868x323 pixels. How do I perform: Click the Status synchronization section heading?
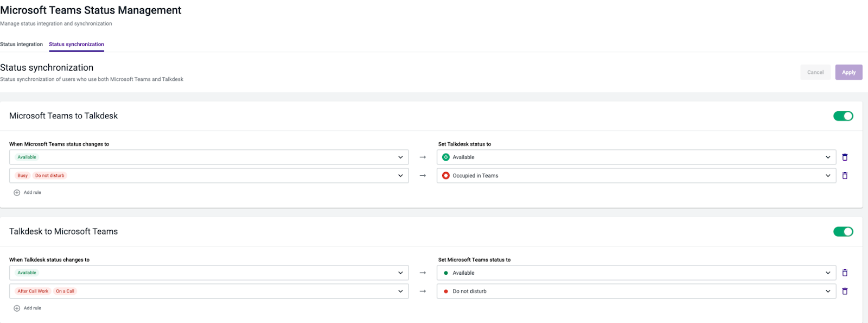(x=47, y=68)
